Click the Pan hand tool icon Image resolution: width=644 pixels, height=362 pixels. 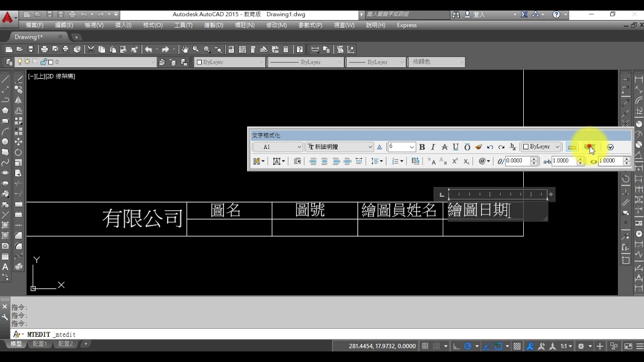(x=185, y=49)
